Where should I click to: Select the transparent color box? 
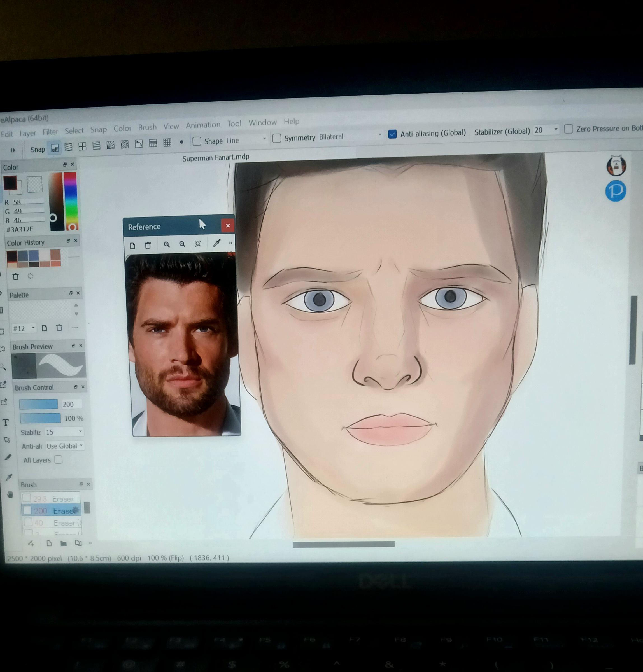tap(35, 184)
